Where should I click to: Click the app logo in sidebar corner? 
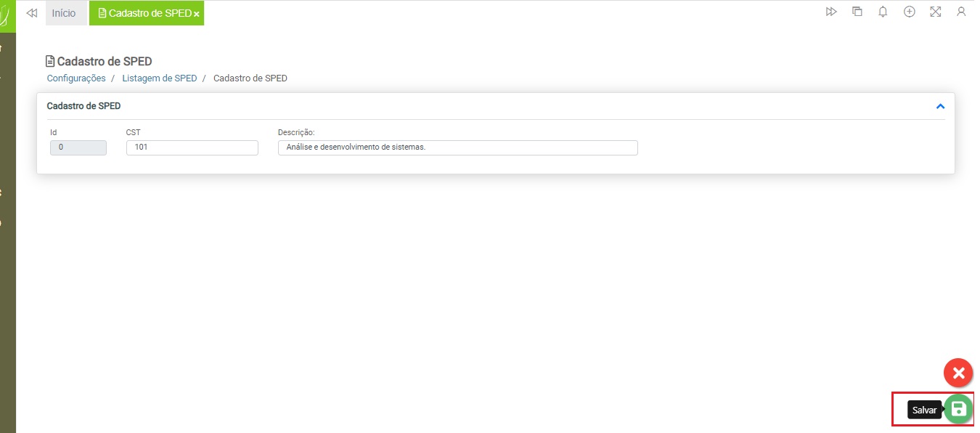tap(6, 15)
